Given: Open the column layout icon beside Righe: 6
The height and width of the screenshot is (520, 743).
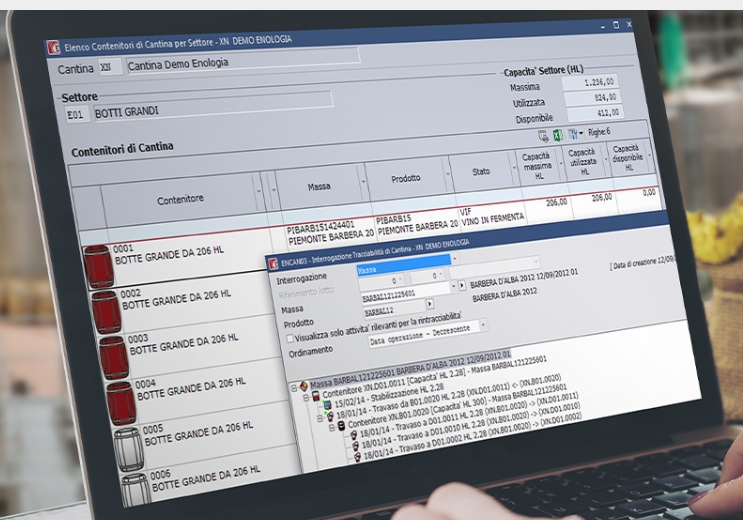Looking at the screenshot, I should pos(573,134).
